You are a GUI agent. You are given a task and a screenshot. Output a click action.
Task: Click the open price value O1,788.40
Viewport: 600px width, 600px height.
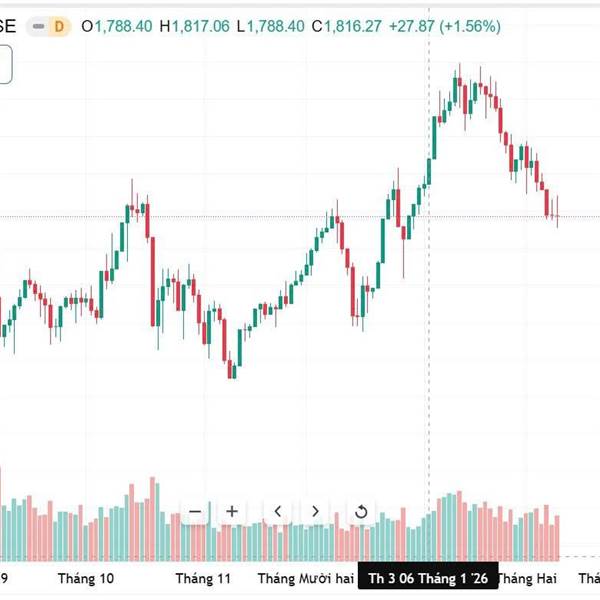click(x=117, y=27)
